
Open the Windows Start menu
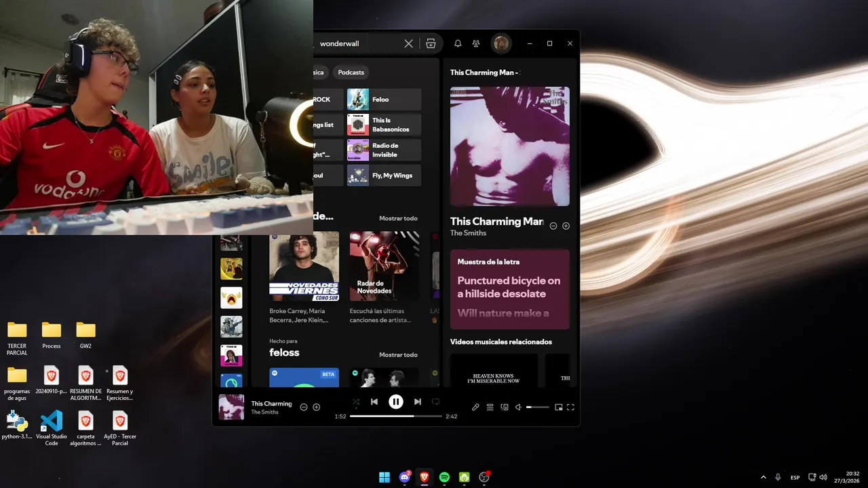pos(384,477)
